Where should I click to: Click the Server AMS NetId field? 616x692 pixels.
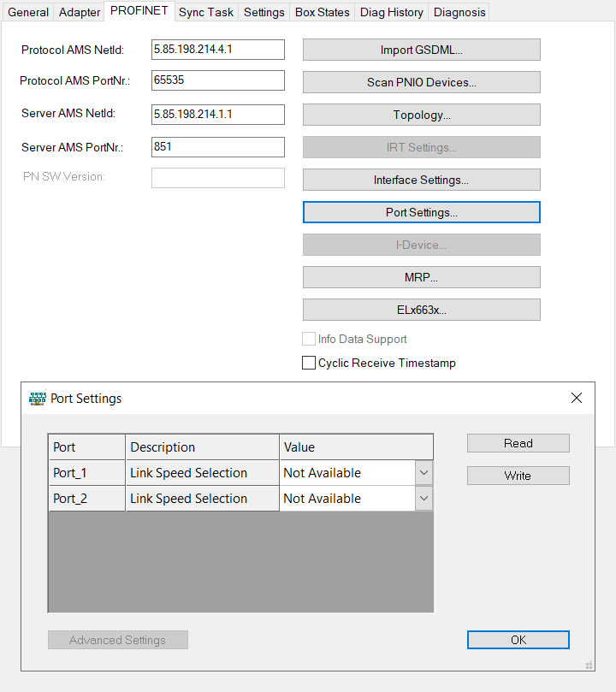point(218,115)
